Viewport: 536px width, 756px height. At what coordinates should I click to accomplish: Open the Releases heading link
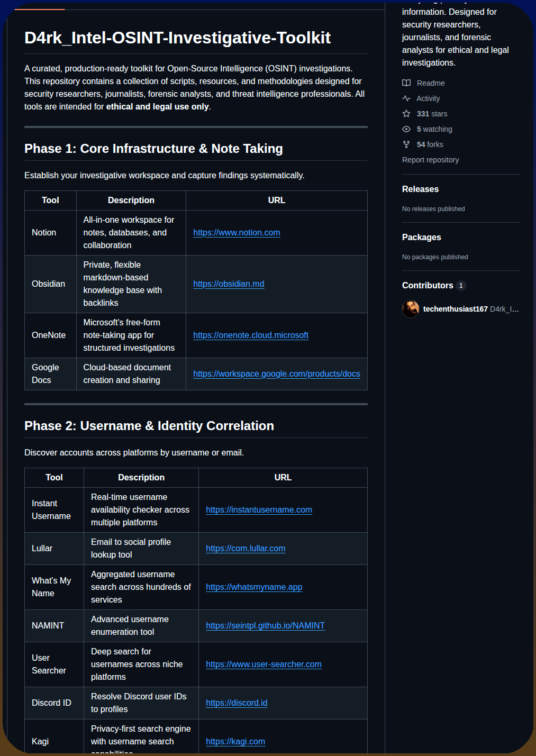[420, 189]
